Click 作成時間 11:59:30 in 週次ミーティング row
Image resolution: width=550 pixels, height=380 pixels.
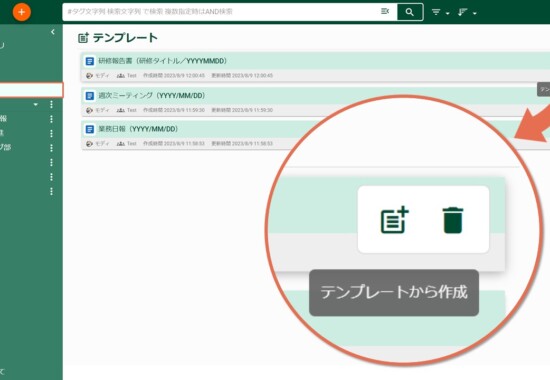[174, 110]
